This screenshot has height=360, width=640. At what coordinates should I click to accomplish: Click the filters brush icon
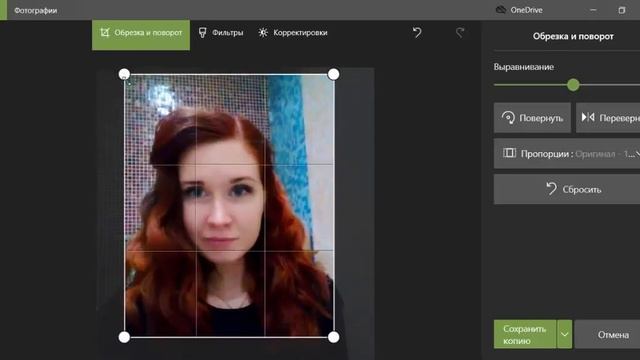click(202, 33)
